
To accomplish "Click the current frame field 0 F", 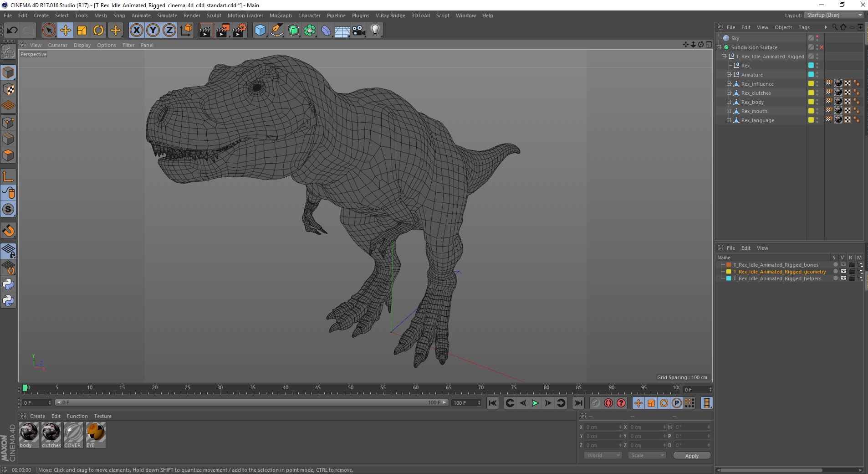I will tap(37, 403).
